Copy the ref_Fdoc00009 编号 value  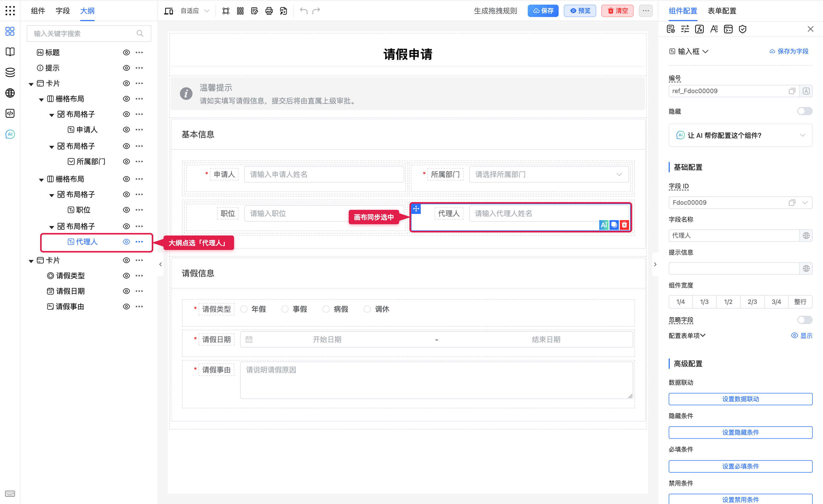(792, 91)
